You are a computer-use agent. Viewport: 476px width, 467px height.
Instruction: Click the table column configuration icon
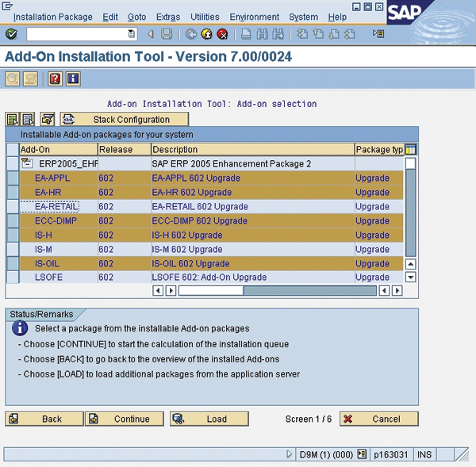click(410, 149)
